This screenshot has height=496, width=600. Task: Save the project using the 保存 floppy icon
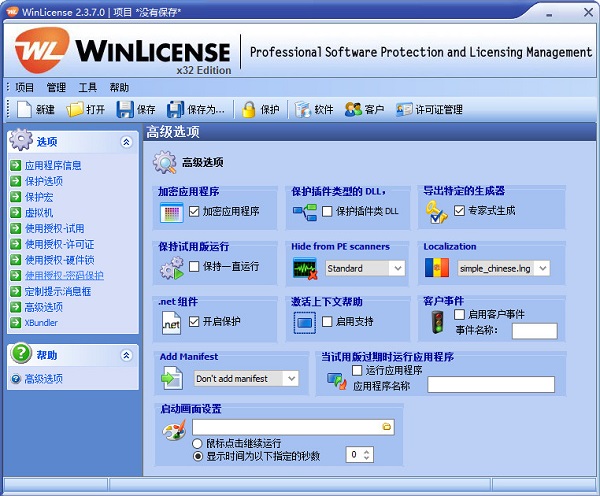click(125, 109)
